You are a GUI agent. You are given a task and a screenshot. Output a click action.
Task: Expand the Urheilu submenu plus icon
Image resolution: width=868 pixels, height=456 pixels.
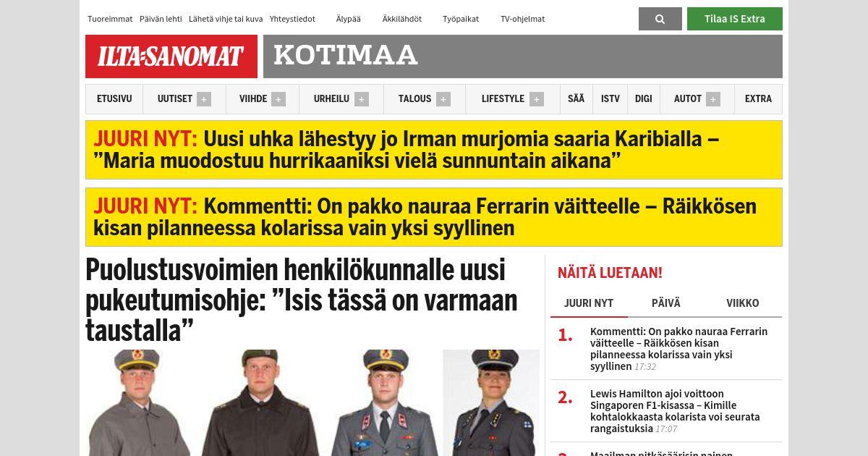click(362, 99)
